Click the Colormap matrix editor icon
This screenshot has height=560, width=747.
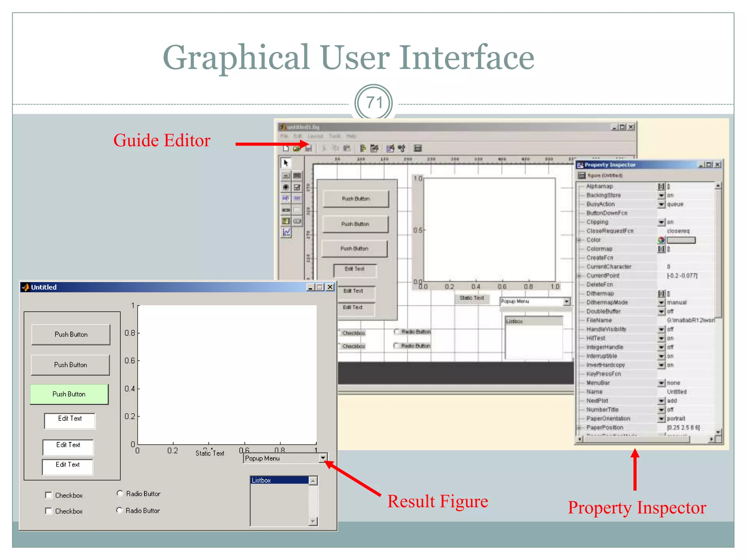pos(661,249)
